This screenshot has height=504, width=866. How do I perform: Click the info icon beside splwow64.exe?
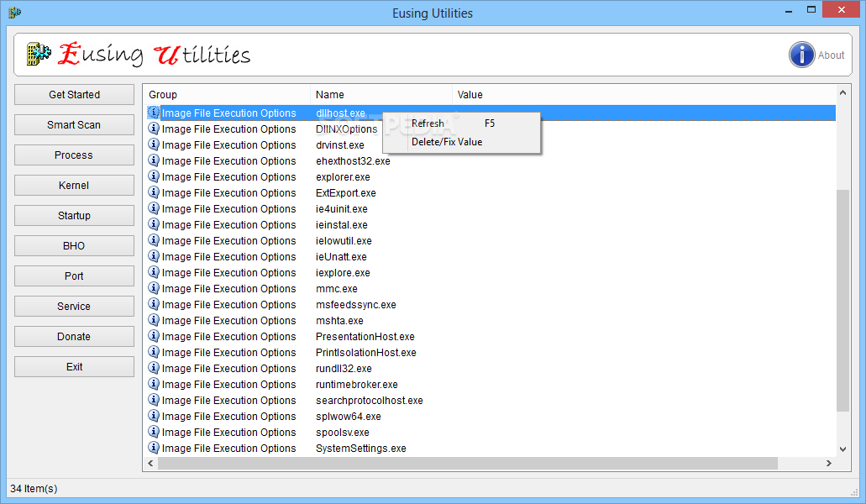(x=154, y=417)
